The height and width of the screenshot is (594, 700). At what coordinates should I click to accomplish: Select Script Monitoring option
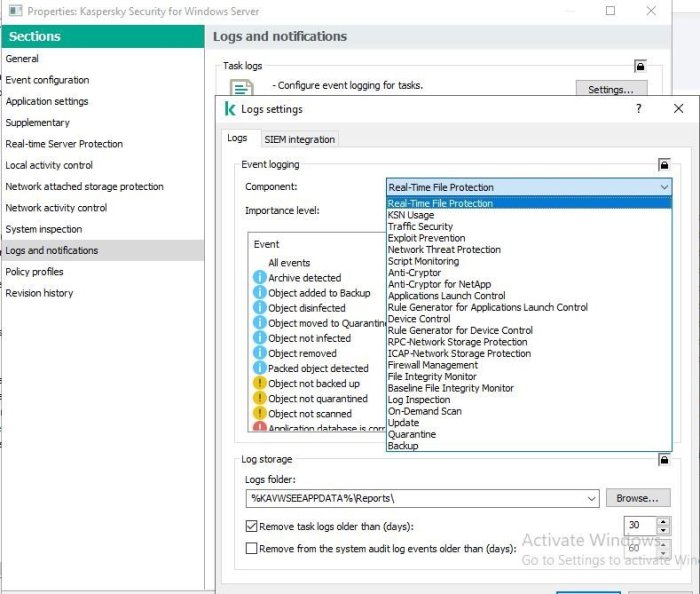click(529, 262)
